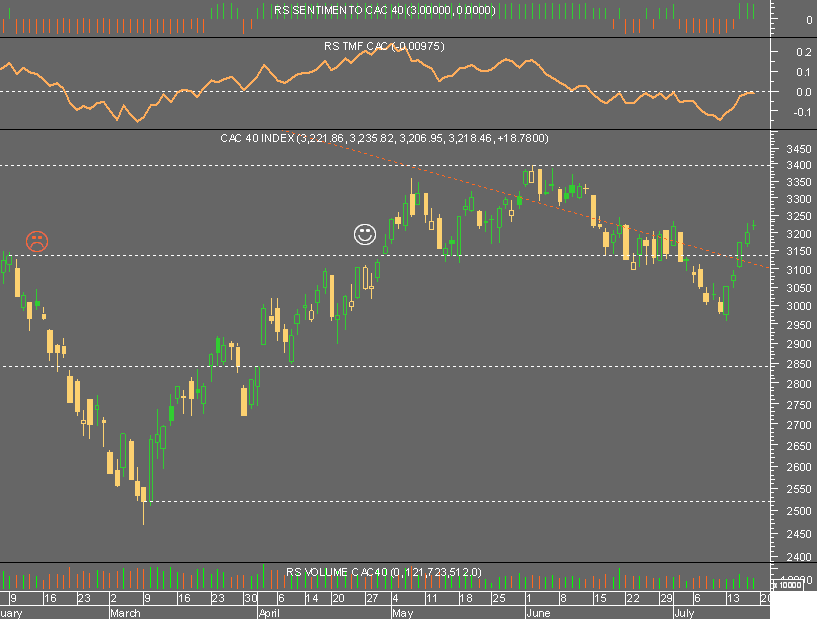Viewport: 817px width, 619px height.
Task: Click the date label 14 on time axis
Action: (312, 598)
